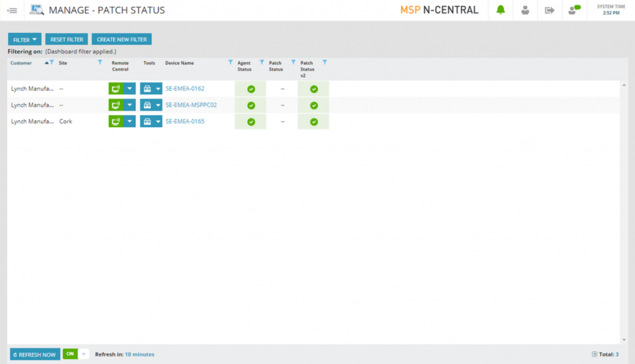
Task: Click the hamburger menu at top left
Action: coord(12,10)
